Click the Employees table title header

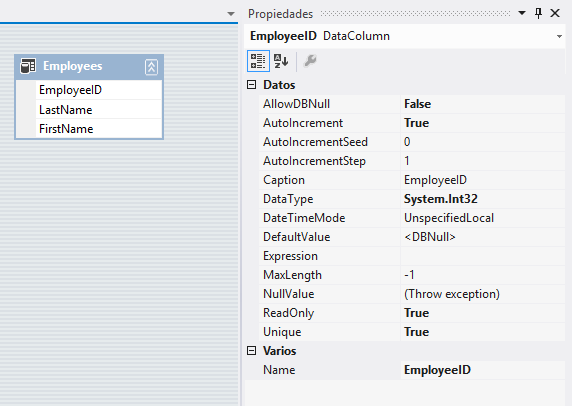point(89,67)
